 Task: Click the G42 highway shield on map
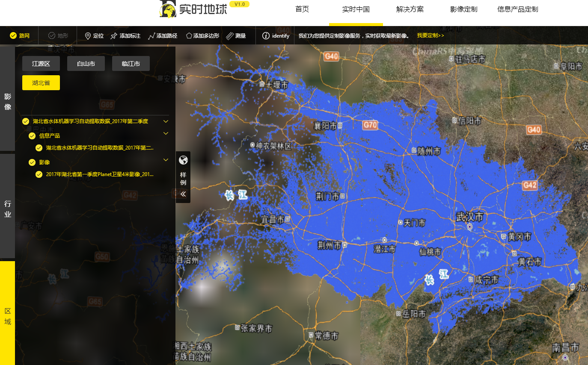[x=530, y=185]
